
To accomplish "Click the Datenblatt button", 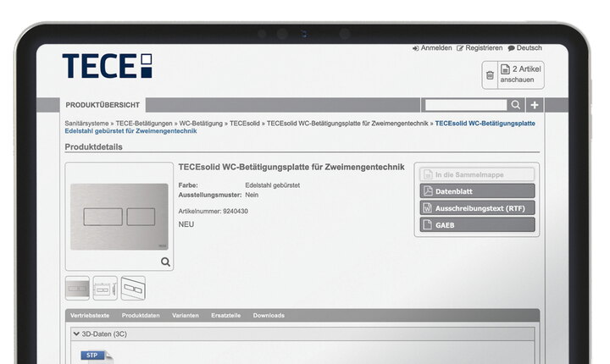I will (478, 191).
